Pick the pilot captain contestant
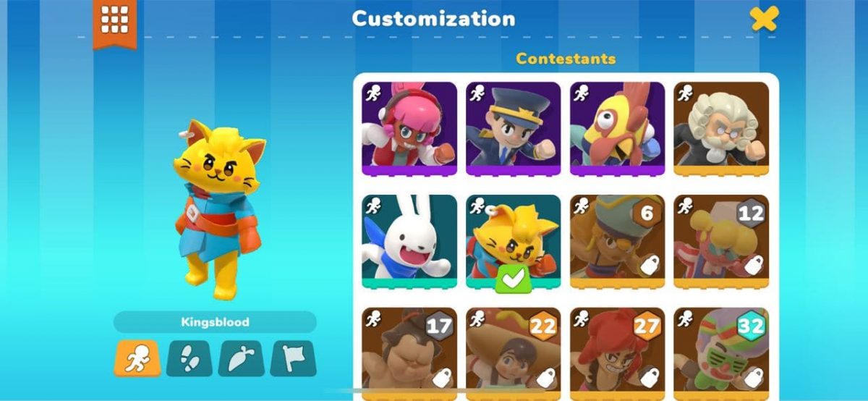 click(514, 129)
